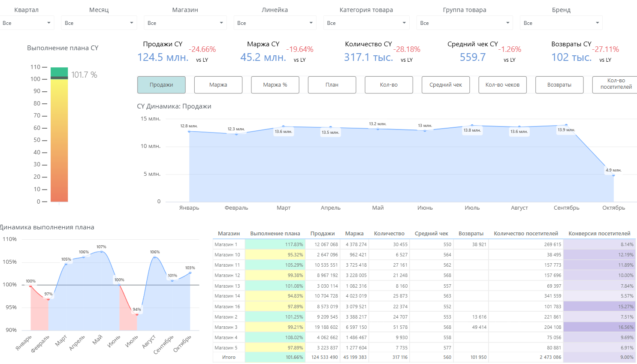
Task: Select the Кол-во посетителей button
Action: [x=616, y=85]
